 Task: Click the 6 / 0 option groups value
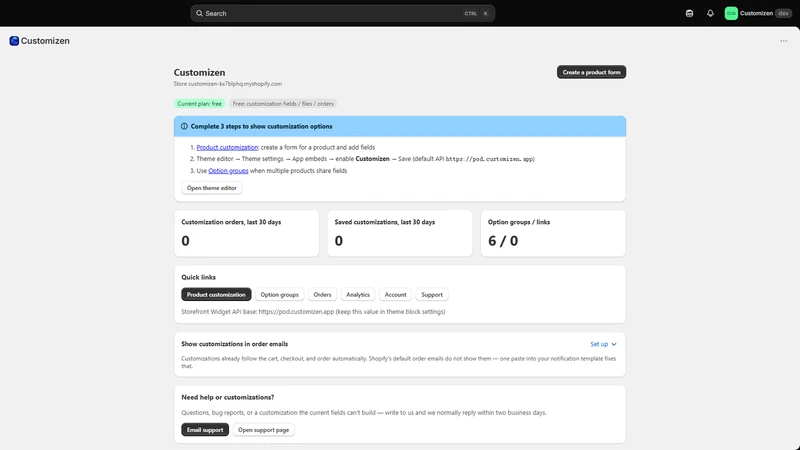click(503, 241)
